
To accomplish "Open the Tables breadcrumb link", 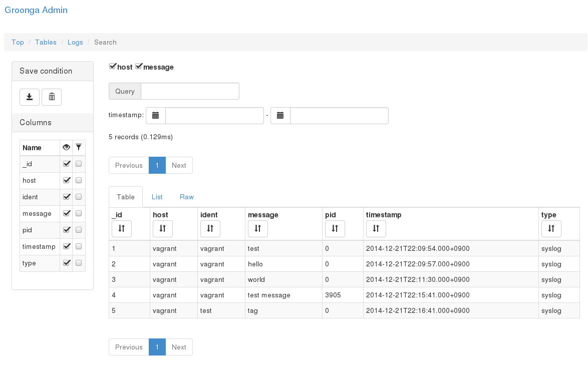I will pyautogui.click(x=46, y=42).
